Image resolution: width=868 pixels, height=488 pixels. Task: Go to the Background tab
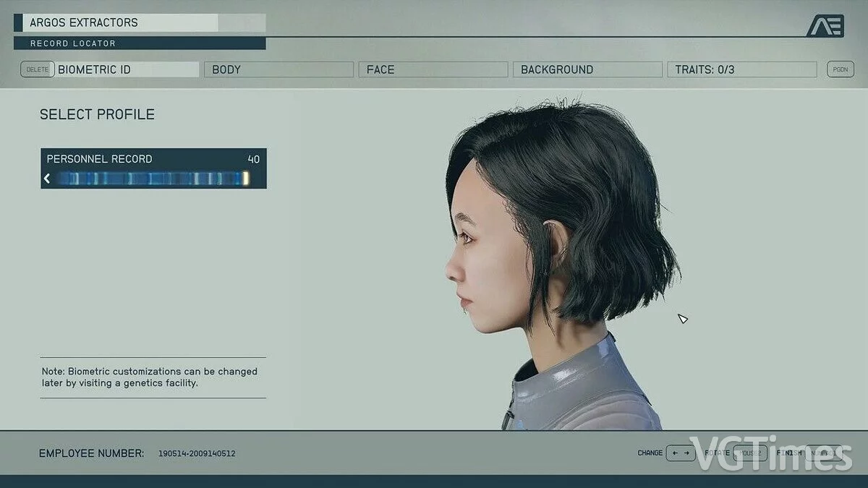[x=587, y=69]
